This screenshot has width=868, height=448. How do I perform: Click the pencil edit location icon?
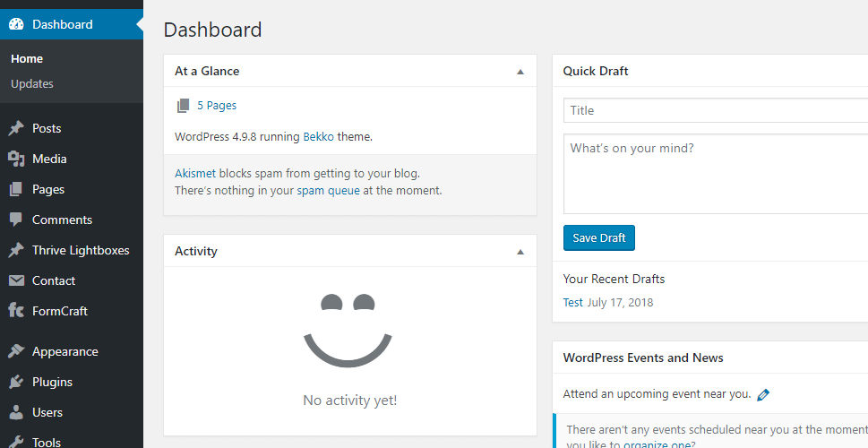[763, 395]
